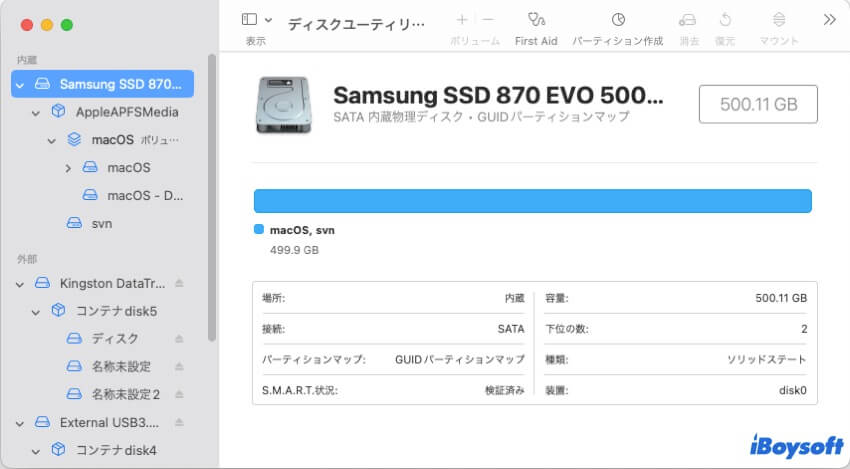Click the sidebar vertical scrollbar
This screenshot has height=469, width=850.
211,200
